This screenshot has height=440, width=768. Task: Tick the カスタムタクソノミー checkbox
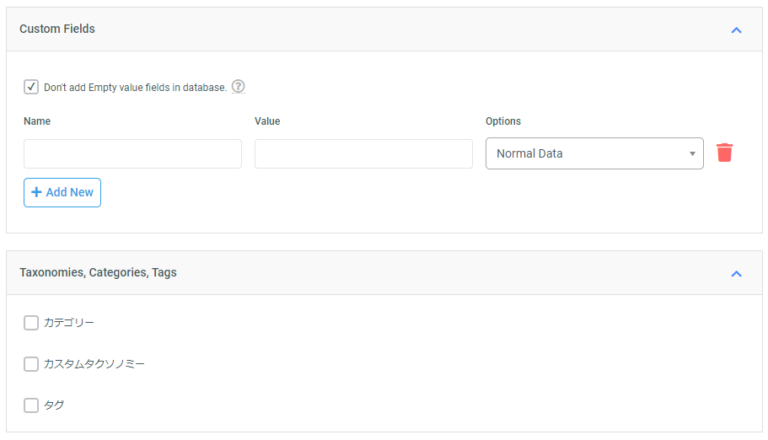click(x=31, y=364)
